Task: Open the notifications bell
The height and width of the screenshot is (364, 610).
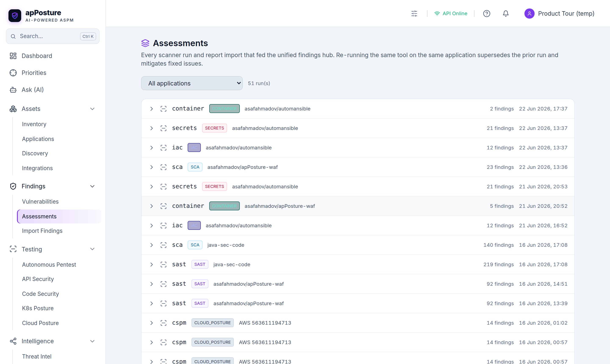Action: click(506, 14)
